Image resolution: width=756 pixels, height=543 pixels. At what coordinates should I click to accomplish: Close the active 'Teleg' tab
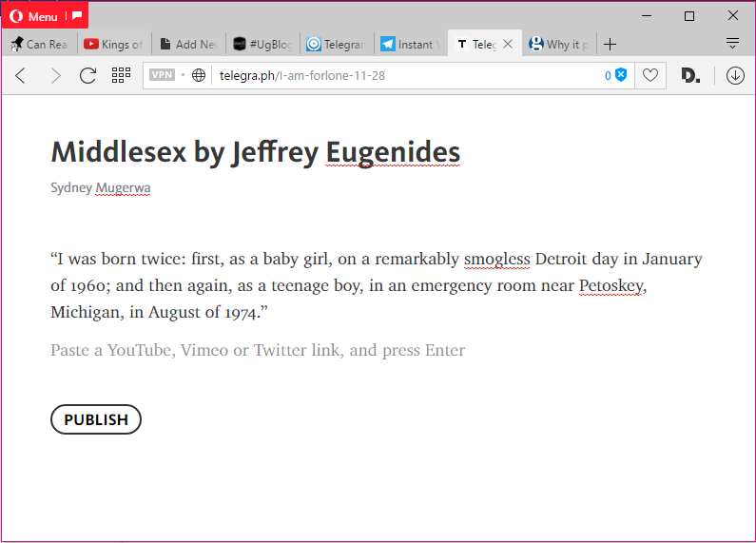[x=508, y=44]
